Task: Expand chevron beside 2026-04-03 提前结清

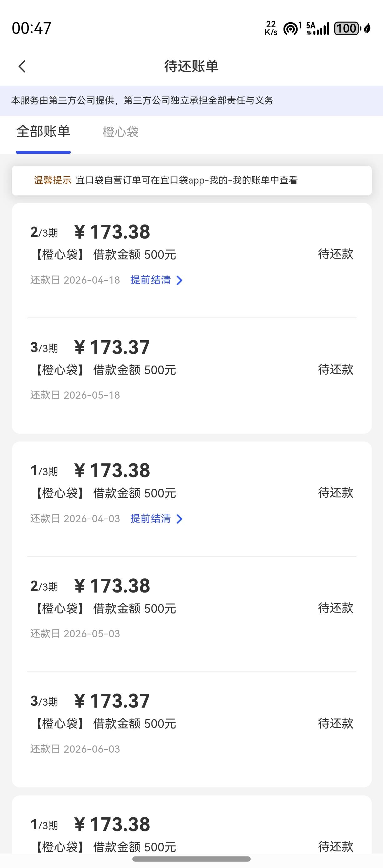Action: pos(180,519)
